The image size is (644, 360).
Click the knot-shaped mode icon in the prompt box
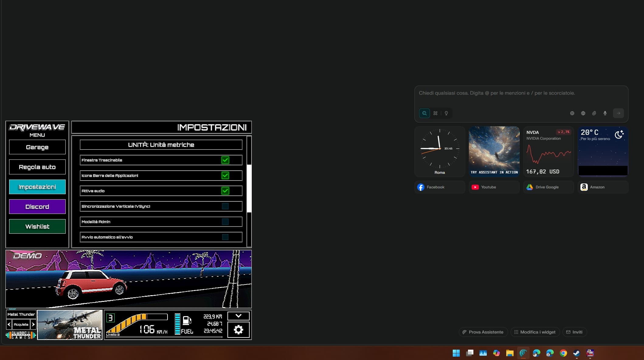(435, 113)
